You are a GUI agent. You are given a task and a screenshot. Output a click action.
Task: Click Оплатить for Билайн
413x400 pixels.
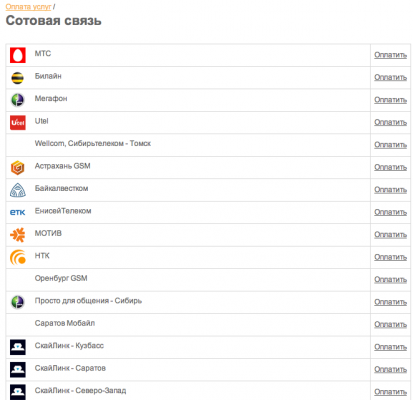(390, 77)
